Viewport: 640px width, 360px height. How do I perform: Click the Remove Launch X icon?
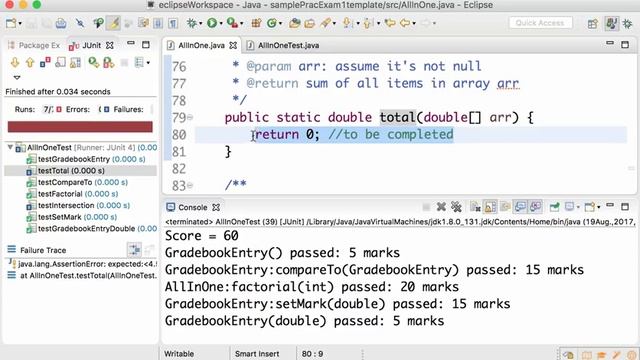441,207
